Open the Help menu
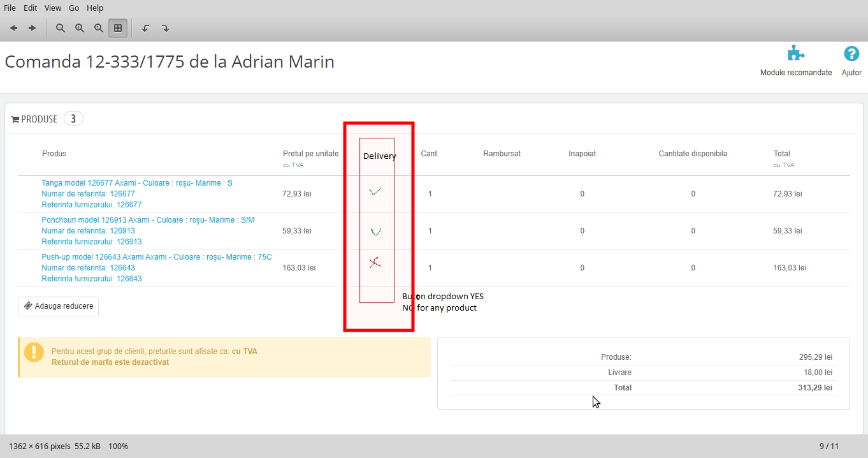This screenshot has width=868, height=458. click(95, 8)
